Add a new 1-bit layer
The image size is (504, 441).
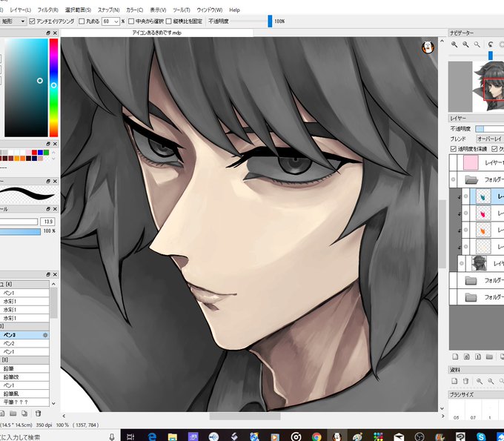click(x=478, y=357)
